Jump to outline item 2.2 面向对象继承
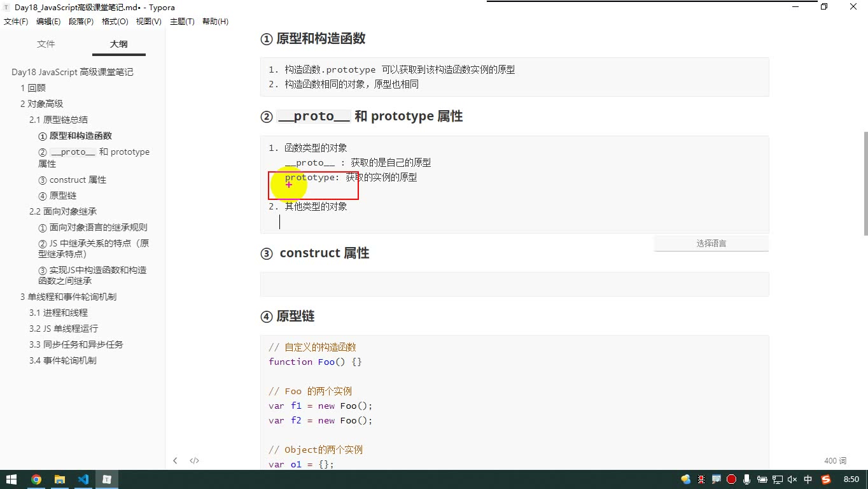The width and height of the screenshot is (868, 489). pos(63,211)
